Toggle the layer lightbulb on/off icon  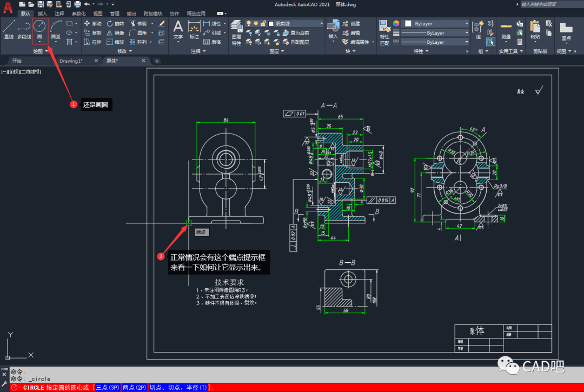[x=248, y=24]
